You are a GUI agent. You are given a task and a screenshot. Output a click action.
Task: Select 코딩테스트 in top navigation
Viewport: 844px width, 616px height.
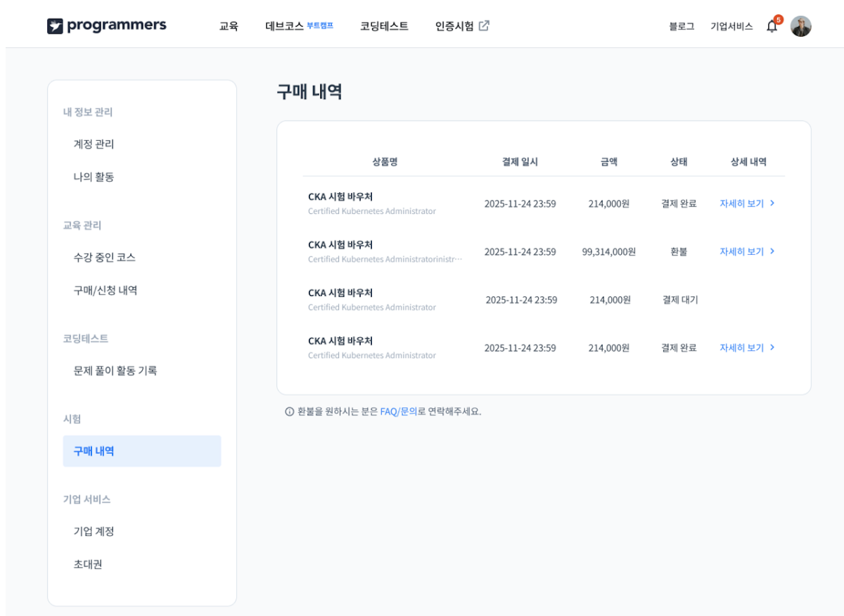point(384,26)
